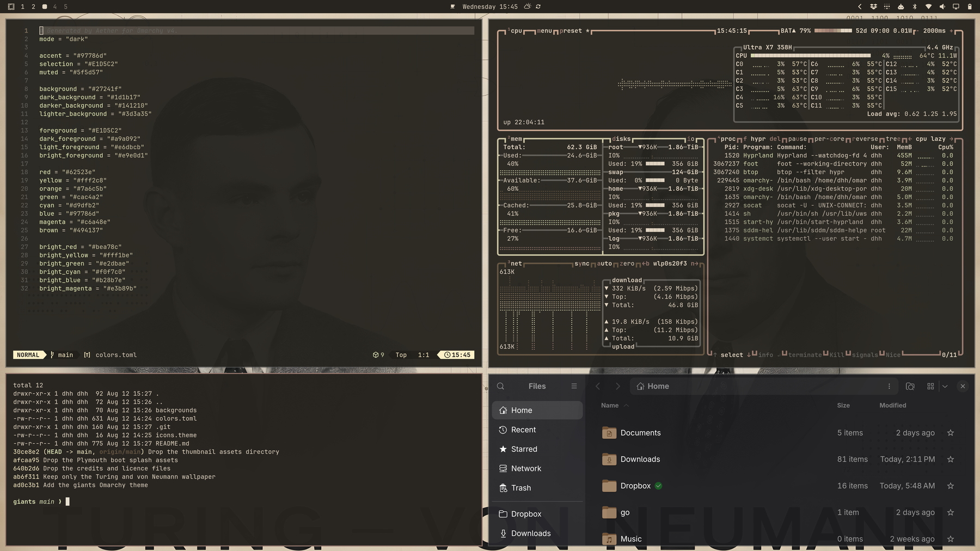Switch to workspace 2
The width and height of the screenshot is (980, 551).
(x=33, y=7)
